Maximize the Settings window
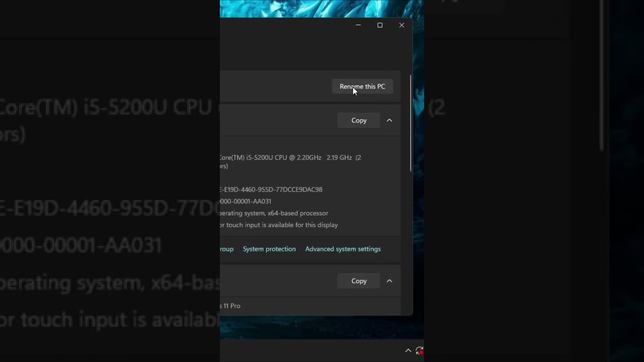 point(380,25)
